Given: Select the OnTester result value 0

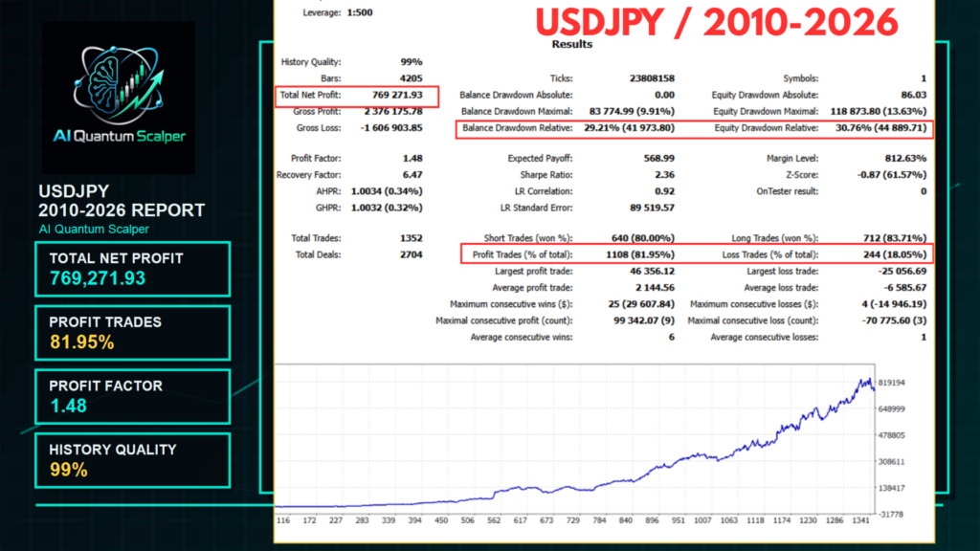Looking at the screenshot, I should (x=924, y=191).
